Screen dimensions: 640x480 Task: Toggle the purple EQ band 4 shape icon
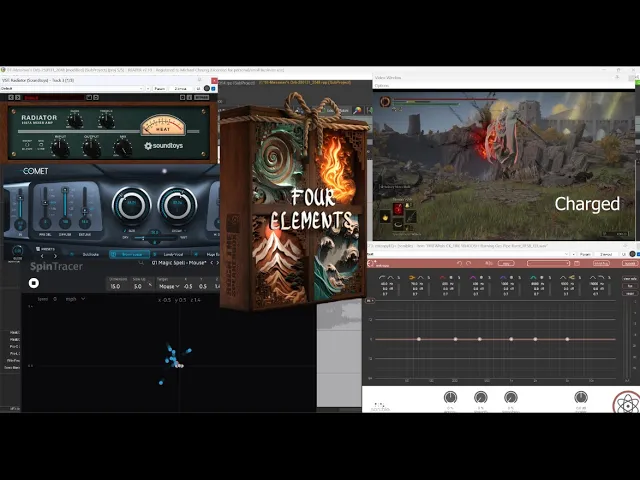point(473,278)
